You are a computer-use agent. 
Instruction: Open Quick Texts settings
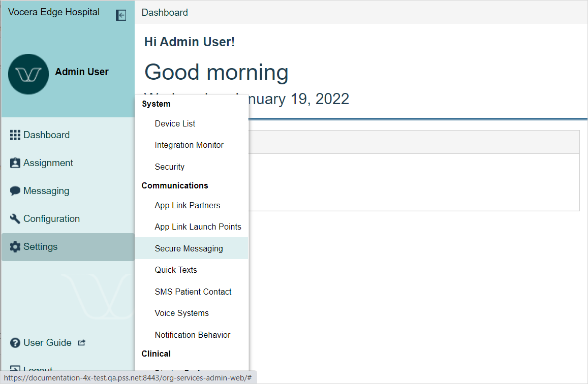pyautogui.click(x=176, y=270)
